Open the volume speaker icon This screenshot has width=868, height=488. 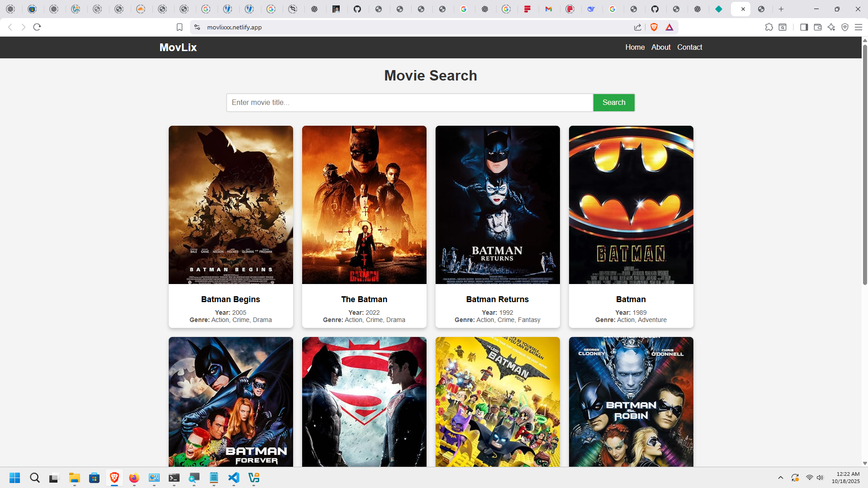820,478
